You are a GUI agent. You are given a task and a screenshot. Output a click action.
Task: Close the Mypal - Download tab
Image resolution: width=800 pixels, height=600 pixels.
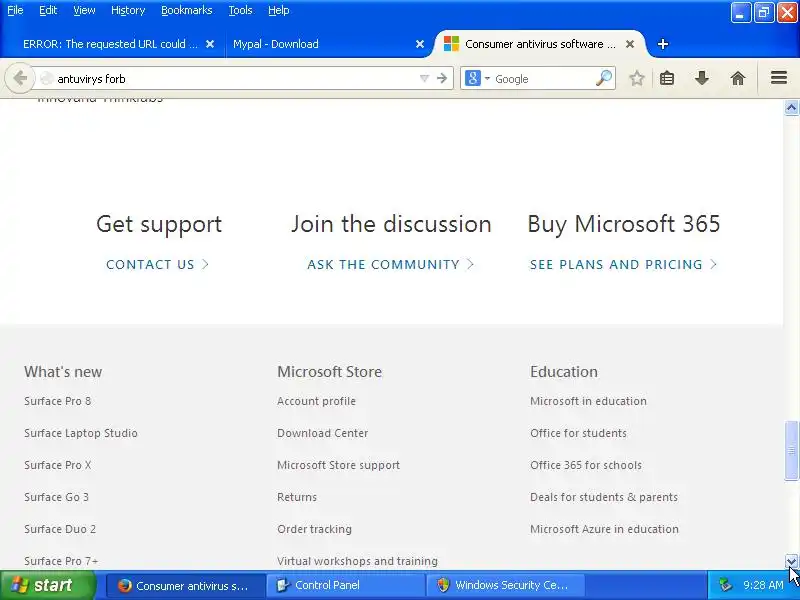420,44
